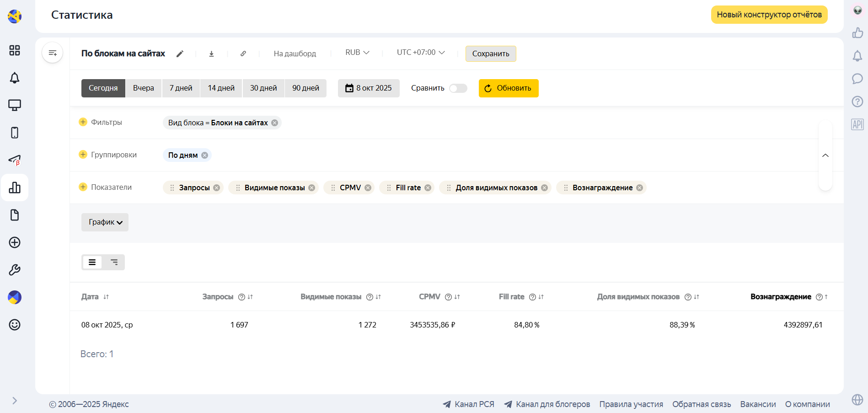Click Новый конструктор отчётов button

pyautogui.click(x=769, y=15)
